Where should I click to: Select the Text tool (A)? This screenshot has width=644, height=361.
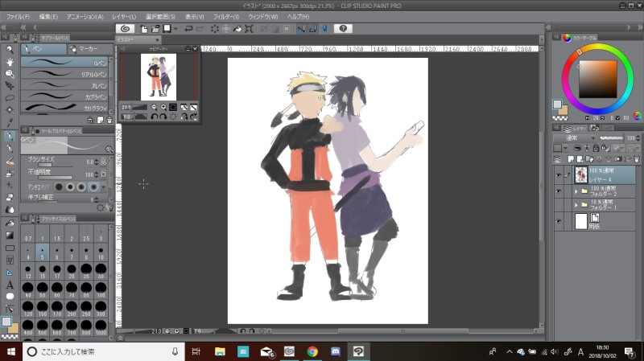10,285
